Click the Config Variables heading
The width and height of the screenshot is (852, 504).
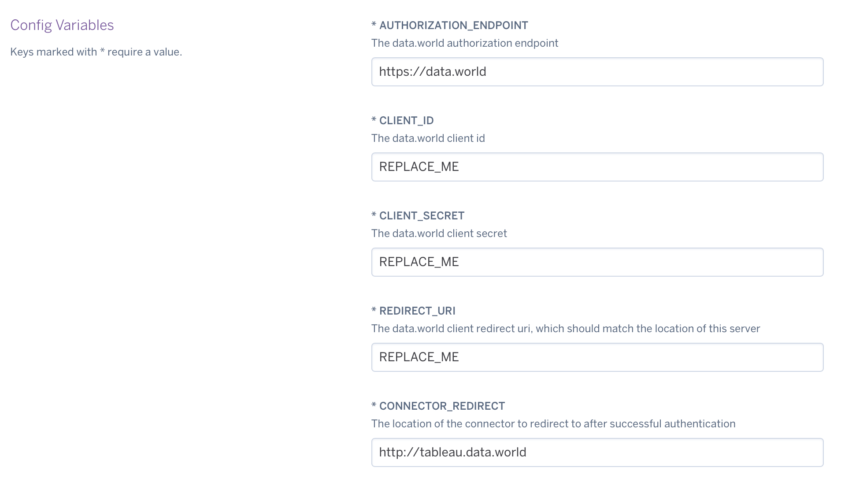pos(62,25)
